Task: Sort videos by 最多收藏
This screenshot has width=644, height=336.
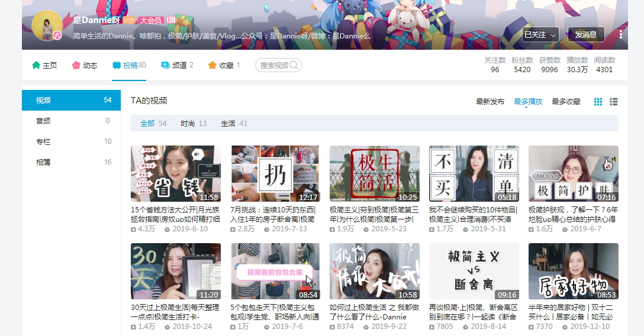Action: (x=566, y=102)
